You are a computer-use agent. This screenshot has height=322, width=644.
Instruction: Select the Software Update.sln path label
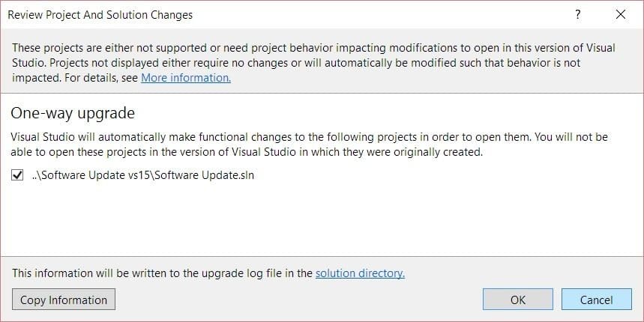click(x=143, y=175)
